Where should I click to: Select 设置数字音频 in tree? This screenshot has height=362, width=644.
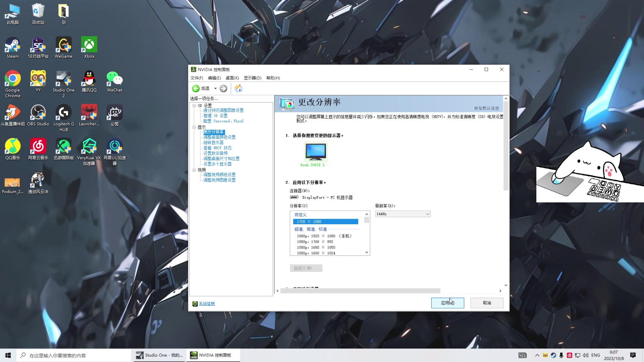[215, 153]
